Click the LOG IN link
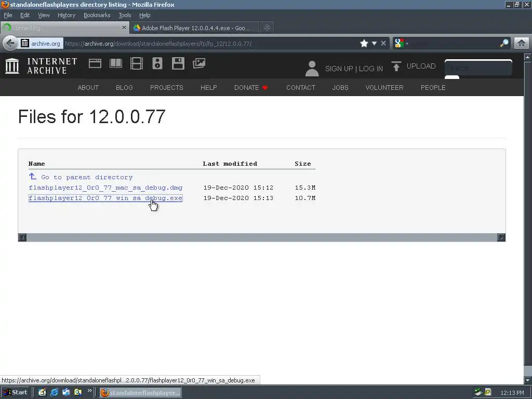 click(370, 69)
